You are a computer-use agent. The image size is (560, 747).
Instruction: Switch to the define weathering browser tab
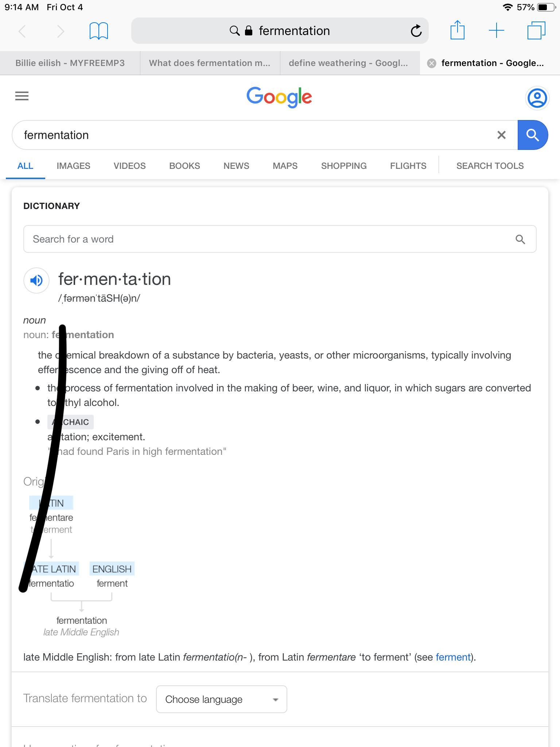tap(348, 63)
